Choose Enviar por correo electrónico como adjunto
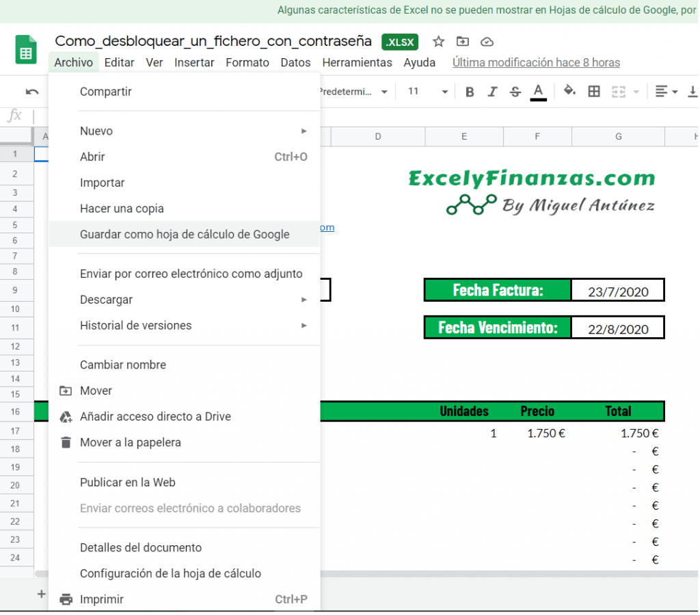The height and width of the screenshot is (615, 700). [x=185, y=274]
